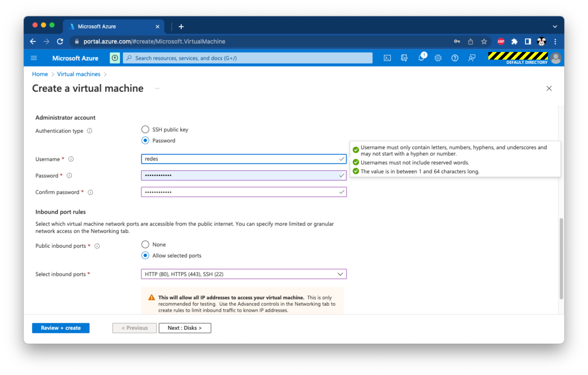The width and height of the screenshot is (588, 375).
Task: Click the help question mark icon
Action: pyautogui.click(x=455, y=58)
